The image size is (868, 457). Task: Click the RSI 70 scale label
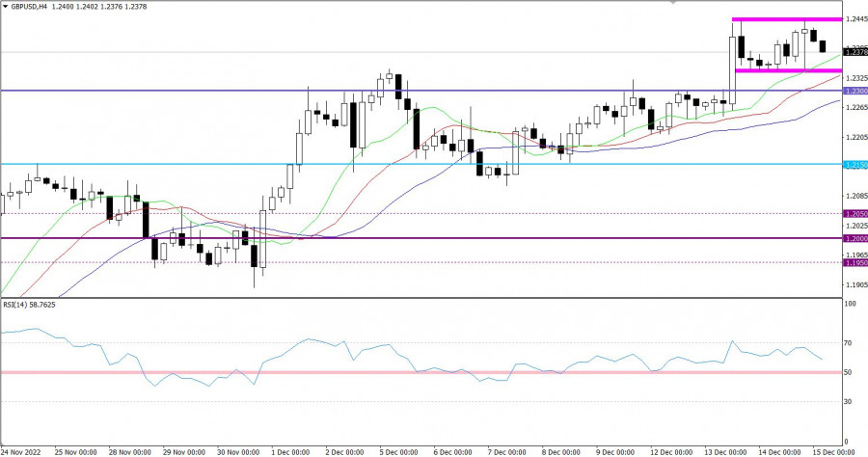point(850,342)
